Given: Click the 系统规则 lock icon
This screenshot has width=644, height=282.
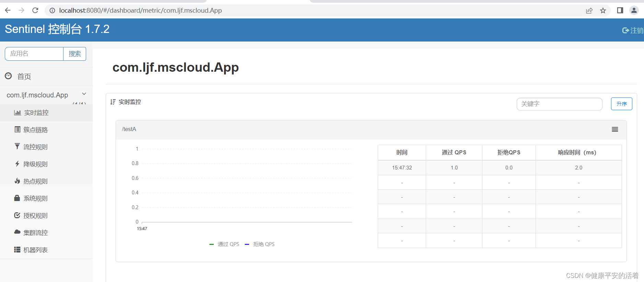Looking at the screenshot, I should [x=17, y=198].
